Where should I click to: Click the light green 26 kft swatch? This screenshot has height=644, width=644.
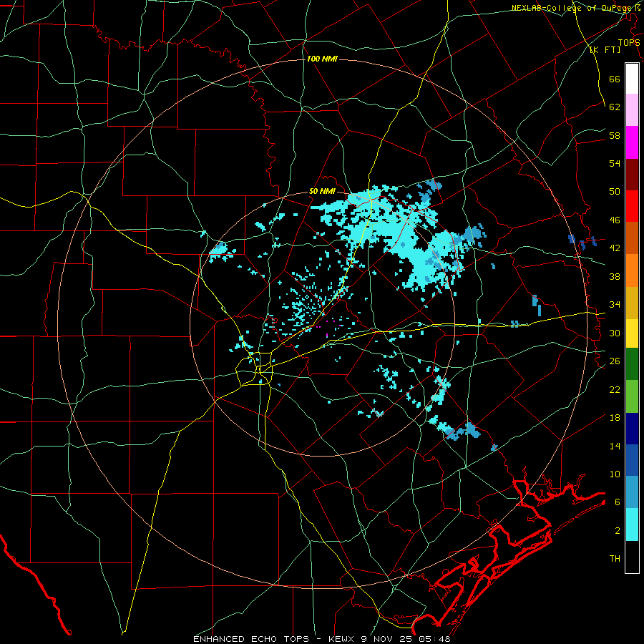632,396
